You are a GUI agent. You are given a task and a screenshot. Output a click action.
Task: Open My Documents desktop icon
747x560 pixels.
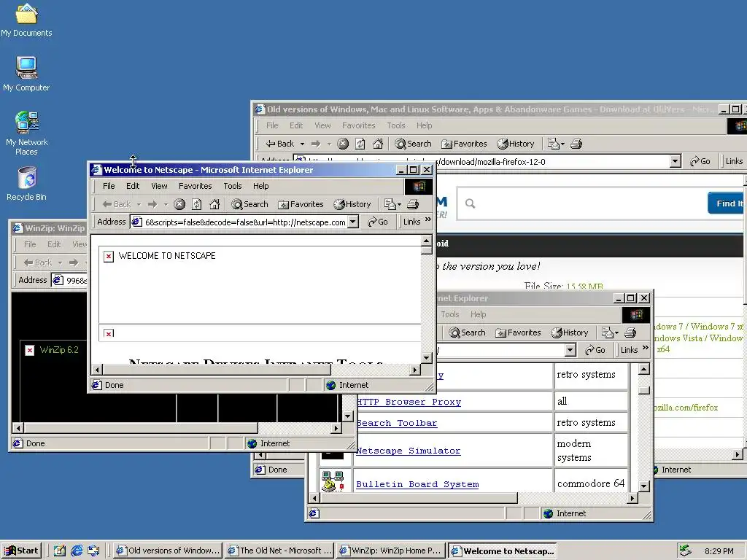(26, 19)
